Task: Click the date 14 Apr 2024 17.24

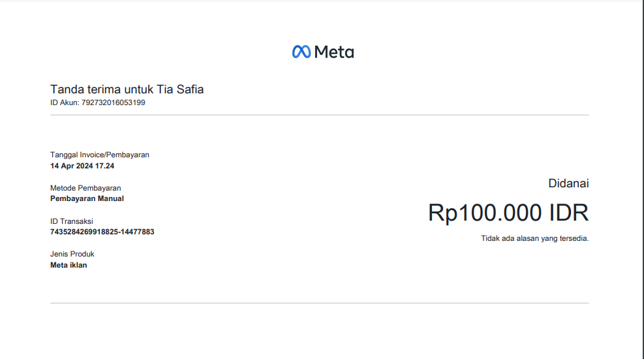Action: pyautogui.click(x=82, y=166)
